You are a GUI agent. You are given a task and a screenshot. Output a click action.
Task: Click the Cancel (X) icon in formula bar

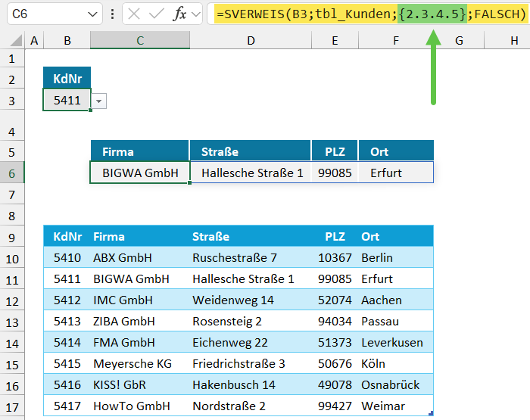click(x=134, y=14)
